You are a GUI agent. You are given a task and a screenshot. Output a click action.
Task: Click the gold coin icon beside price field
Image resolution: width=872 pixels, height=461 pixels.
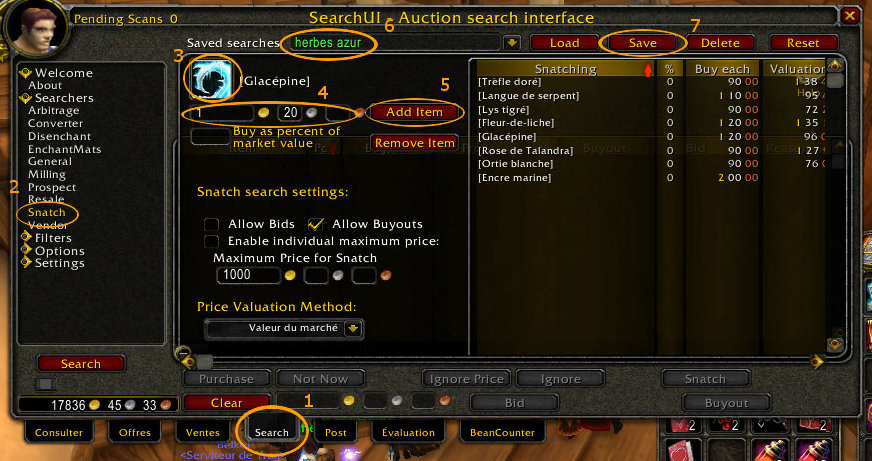tap(264, 113)
